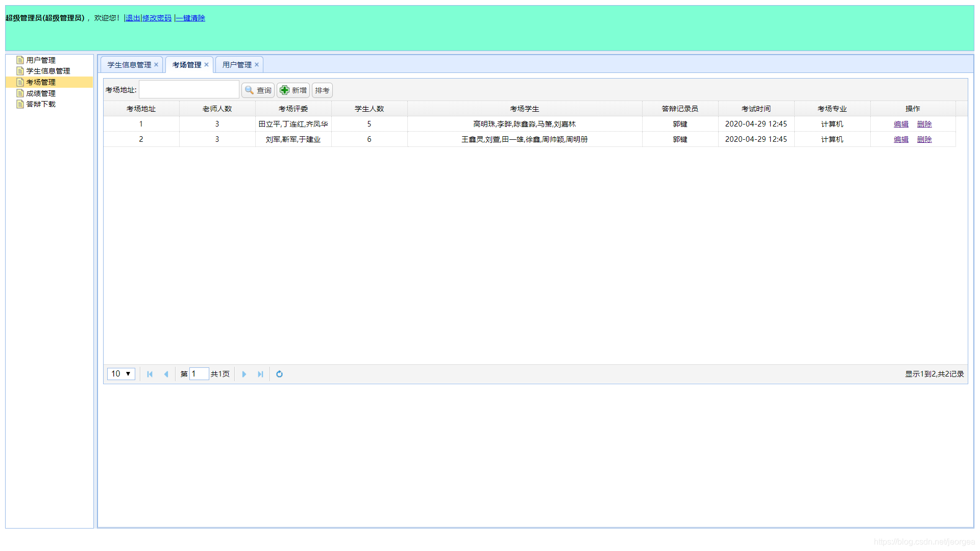Image resolution: width=980 pixels, height=551 pixels.
Task: Open 学生信息管理 in the sidebar tree
Action: click(x=48, y=71)
